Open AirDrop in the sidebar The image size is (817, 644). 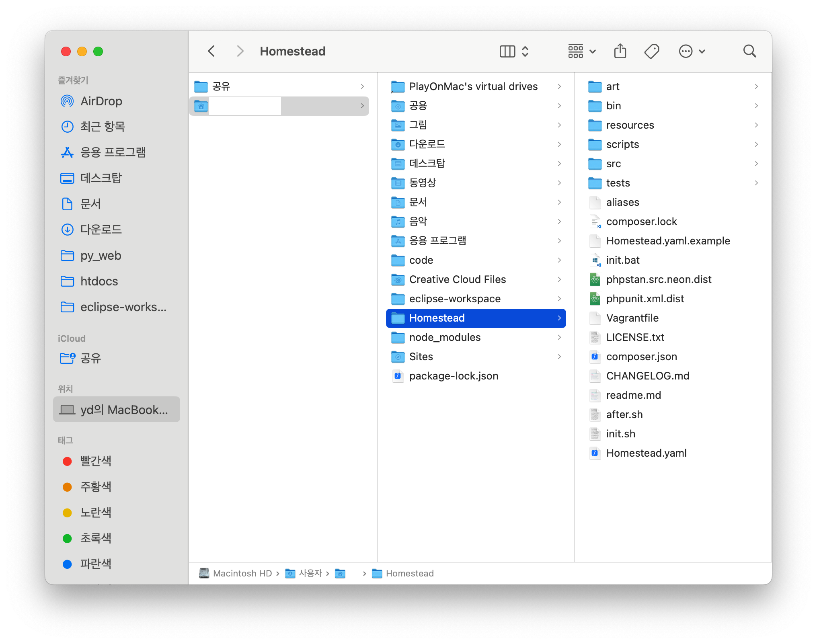click(101, 101)
